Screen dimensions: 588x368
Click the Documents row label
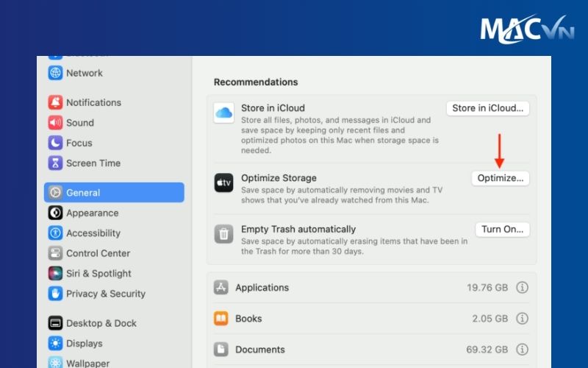pyautogui.click(x=260, y=349)
